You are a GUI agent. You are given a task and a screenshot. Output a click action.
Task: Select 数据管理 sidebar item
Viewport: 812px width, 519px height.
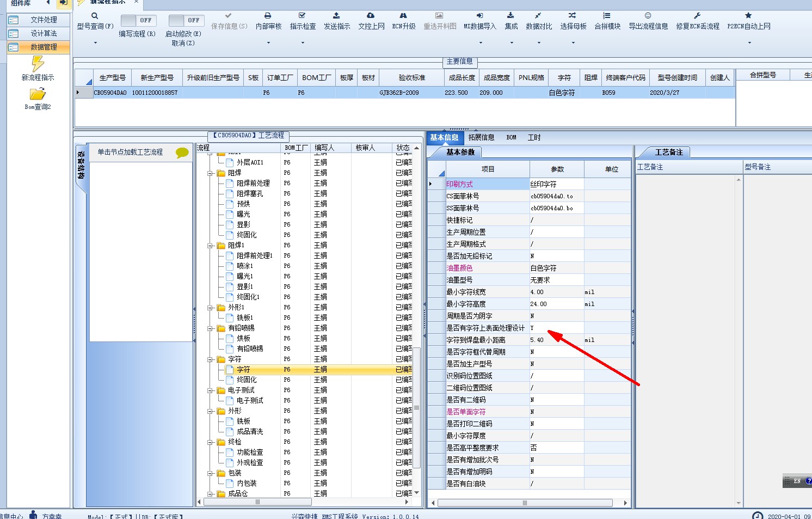point(39,47)
